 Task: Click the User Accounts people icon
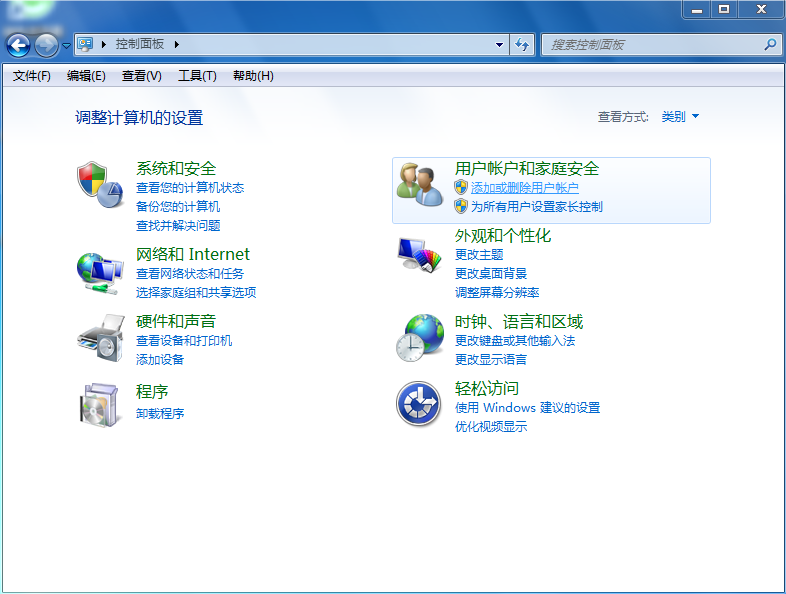[x=420, y=184]
